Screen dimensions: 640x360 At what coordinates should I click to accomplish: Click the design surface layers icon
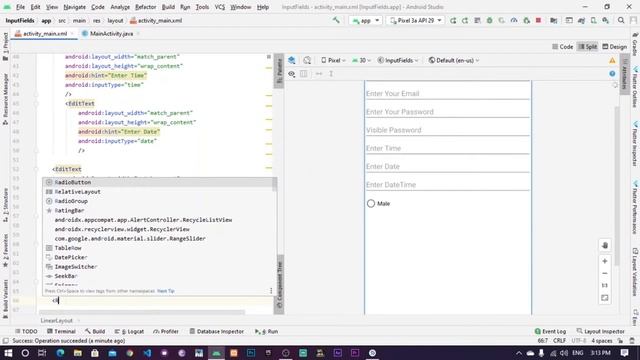click(x=292, y=60)
